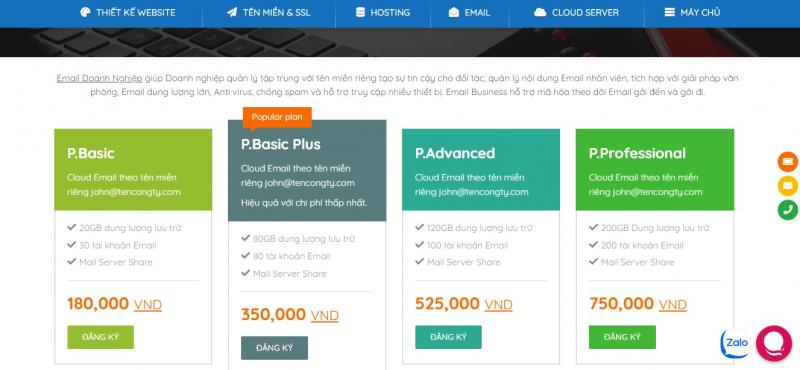The width and height of the screenshot is (800, 370).
Task: Click the palette icon beside Thiết kế Website
Action: pyautogui.click(x=85, y=12)
